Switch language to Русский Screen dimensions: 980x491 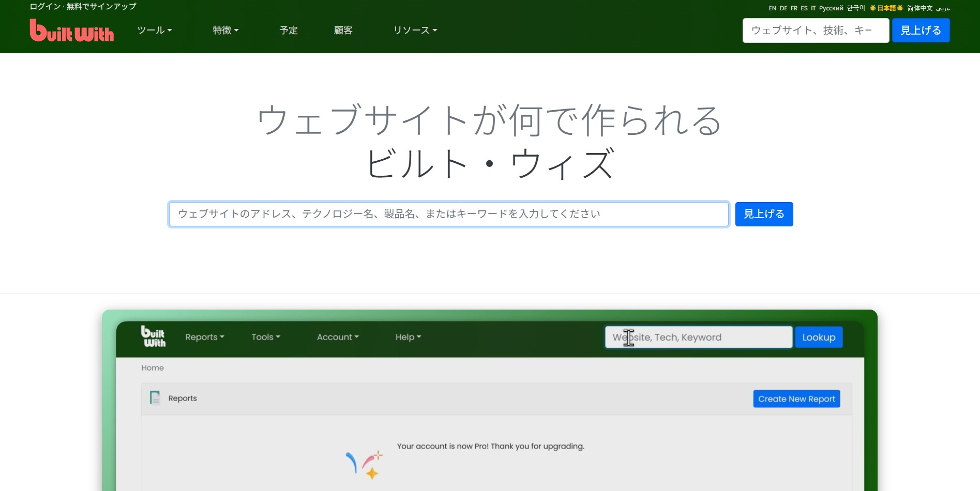(831, 8)
